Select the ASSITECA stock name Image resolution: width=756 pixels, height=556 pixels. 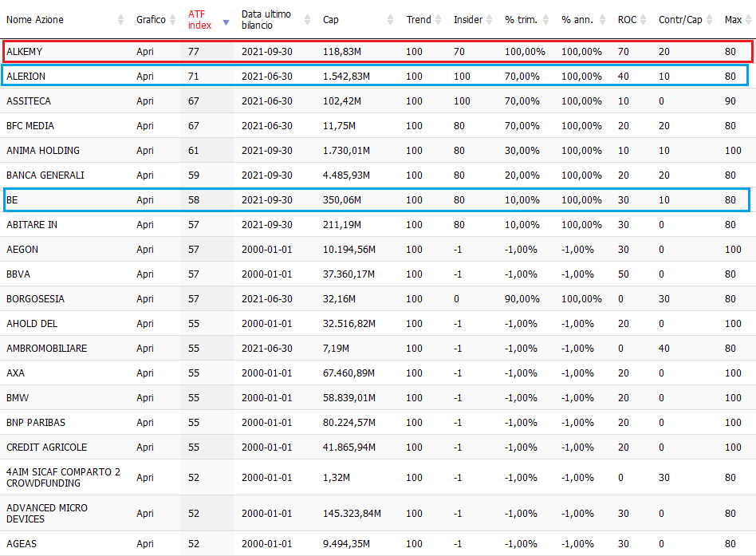pos(29,101)
